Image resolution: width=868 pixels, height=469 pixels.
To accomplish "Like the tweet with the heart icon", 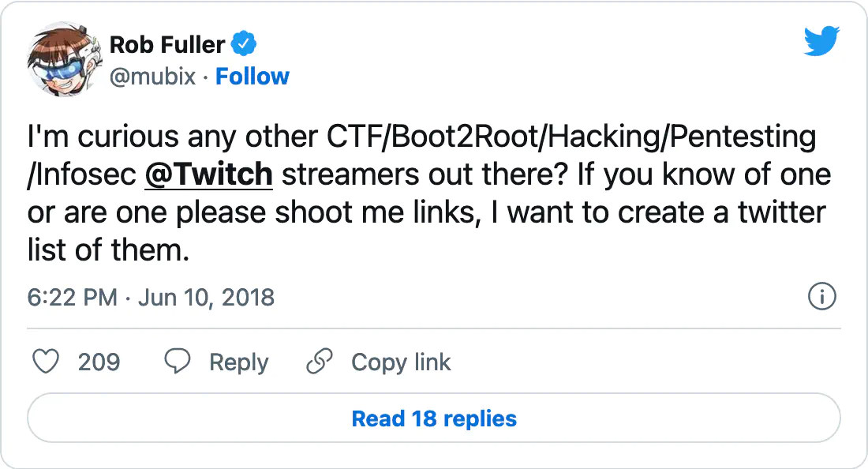I will [x=46, y=362].
